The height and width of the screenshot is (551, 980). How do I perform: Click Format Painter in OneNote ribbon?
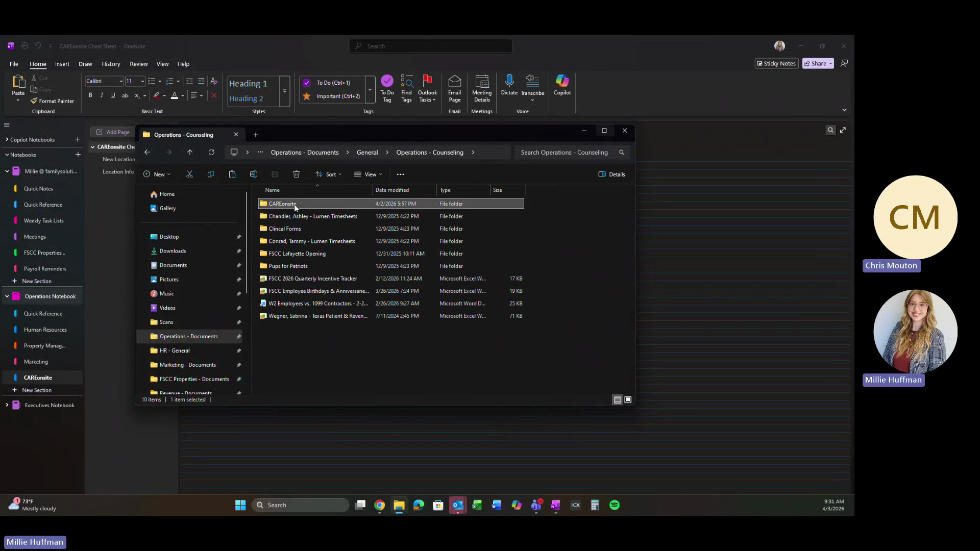click(52, 101)
